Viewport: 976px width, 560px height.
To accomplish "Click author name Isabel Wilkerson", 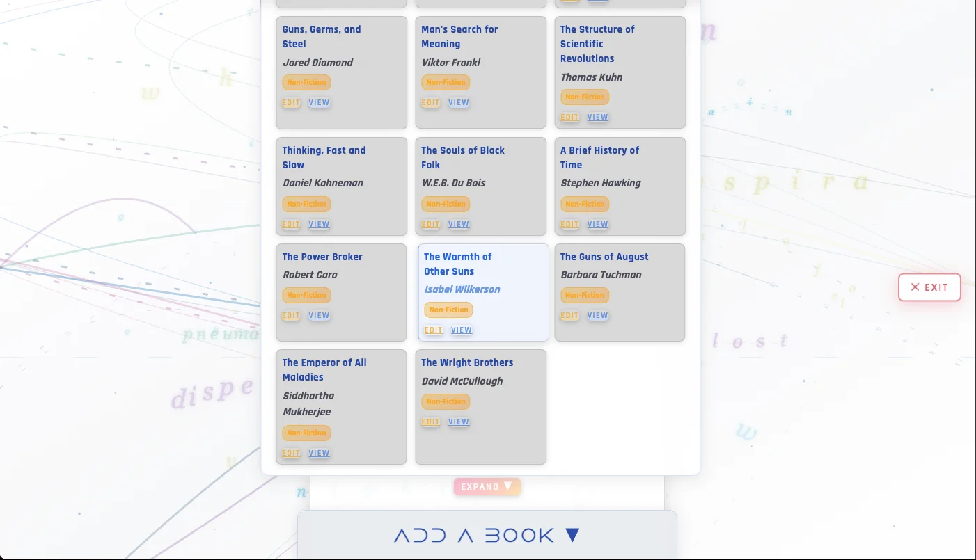I will (x=462, y=289).
